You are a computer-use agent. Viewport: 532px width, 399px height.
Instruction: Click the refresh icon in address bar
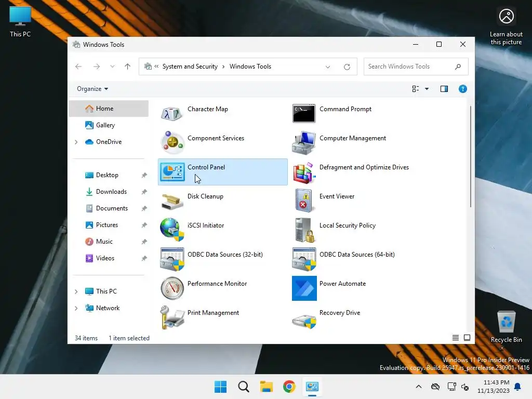tap(347, 67)
